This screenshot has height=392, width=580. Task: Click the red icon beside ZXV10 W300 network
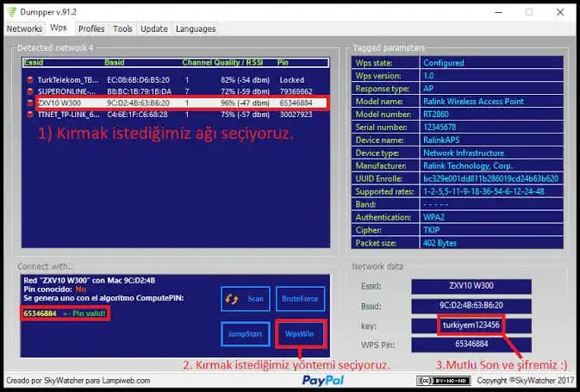(31, 102)
